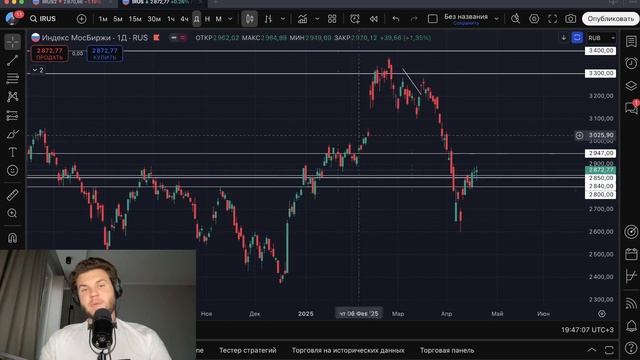Collapse the bottom panel with chevron

click(592, 350)
